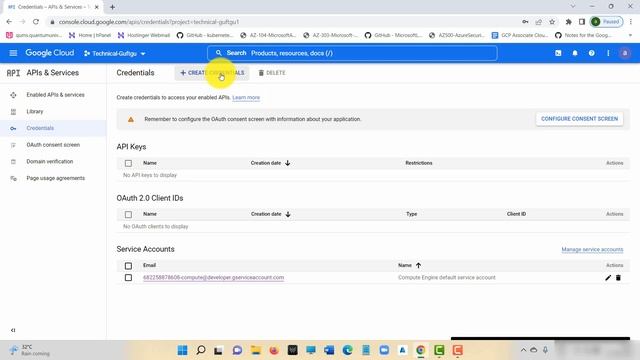
Task: Click Create Credentials button
Action: (x=212, y=73)
